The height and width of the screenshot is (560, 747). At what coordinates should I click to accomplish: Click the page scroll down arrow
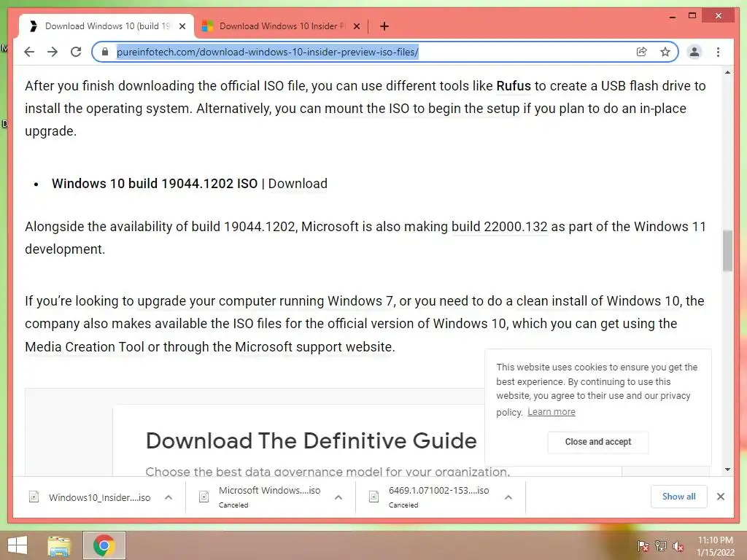point(727,470)
